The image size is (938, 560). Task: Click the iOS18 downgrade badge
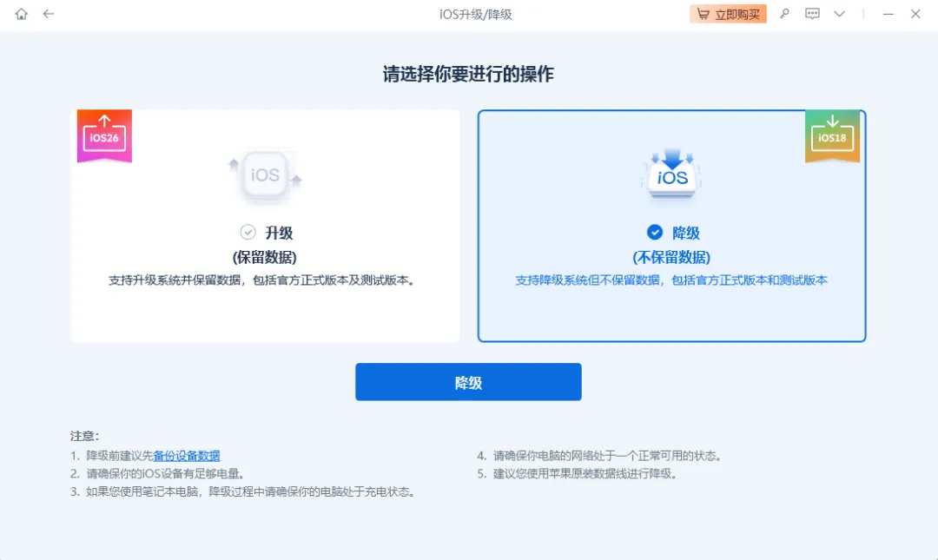832,135
